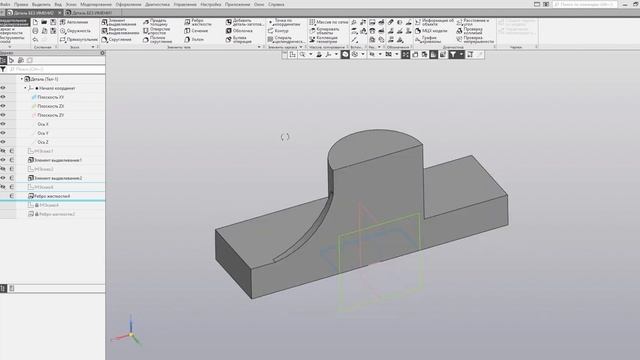Open the zoom tool dropdown arrow
Screen dimensions: 640x360
coord(310,54)
